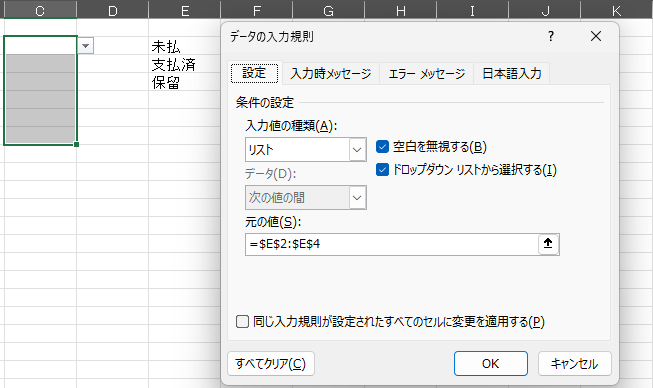
Task: Select the 設定 tab
Action: [x=254, y=73]
